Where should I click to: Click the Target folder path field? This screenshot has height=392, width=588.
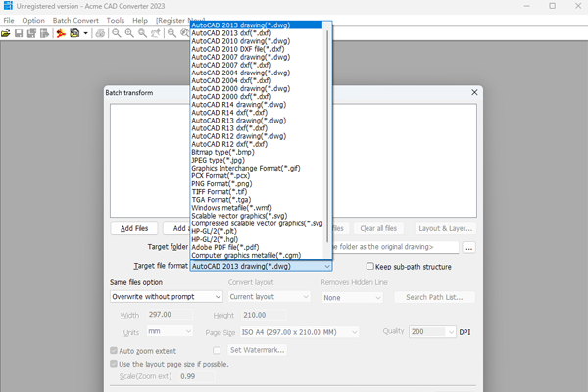pyautogui.click(x=396, y=247)
